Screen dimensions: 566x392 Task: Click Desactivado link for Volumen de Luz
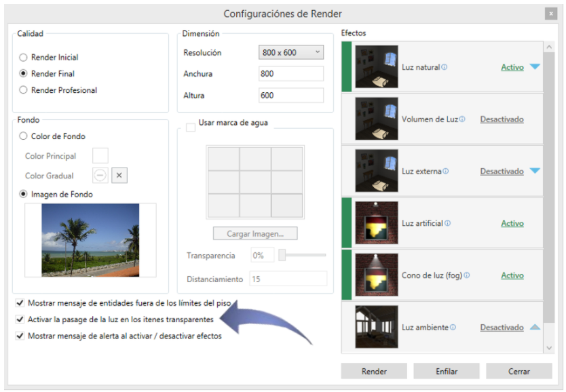pos(502,119)
